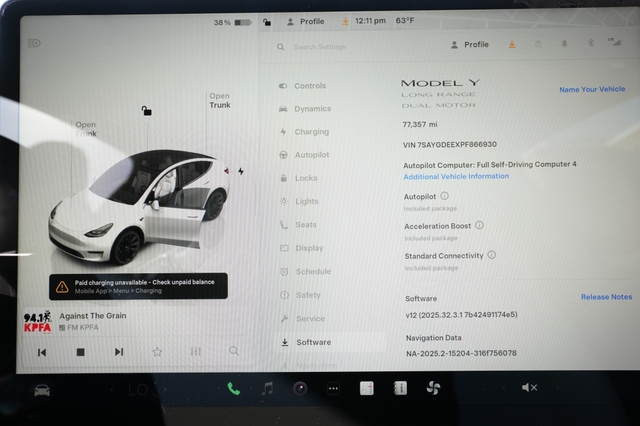640x426 pixels.
Task: Focus the Search Settings field
Action: pos(320,47)
